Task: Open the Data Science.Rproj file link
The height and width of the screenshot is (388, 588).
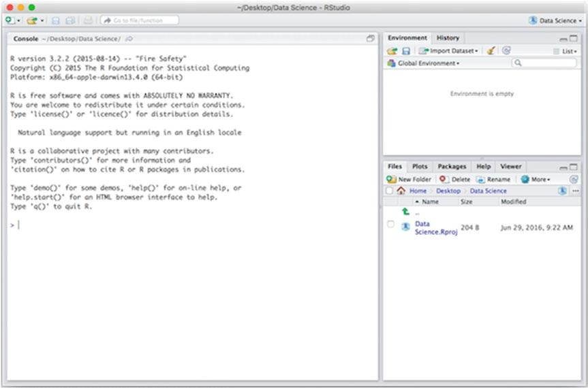Action: [436, 228]
